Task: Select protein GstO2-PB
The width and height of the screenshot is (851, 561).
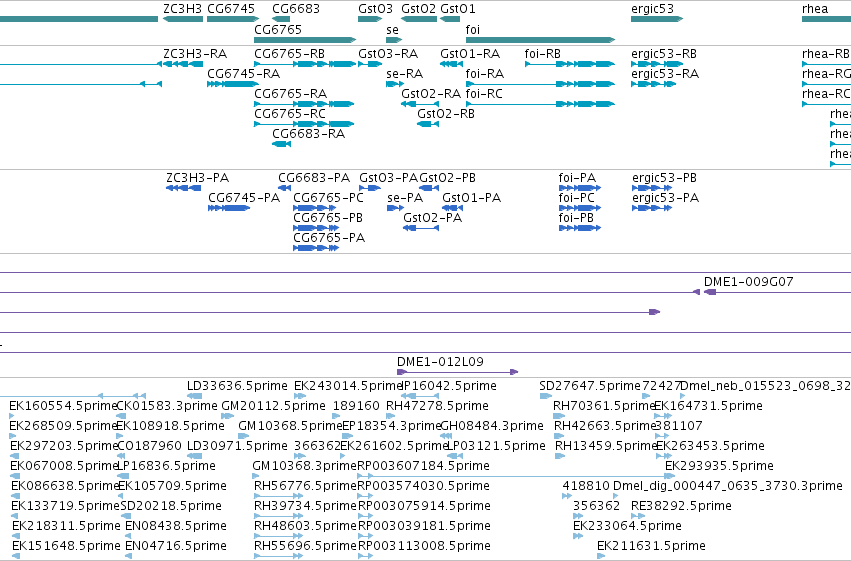Action: click(x=429, y=188)
